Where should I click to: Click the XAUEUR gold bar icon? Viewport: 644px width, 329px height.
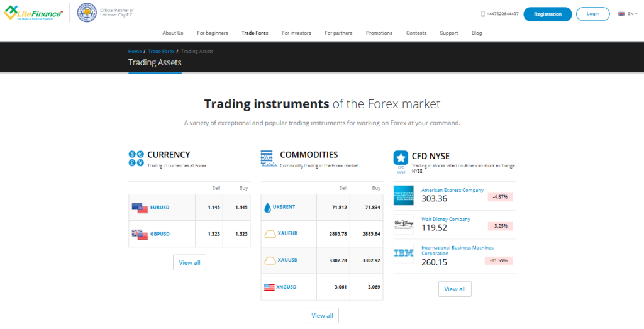point(269,234)
